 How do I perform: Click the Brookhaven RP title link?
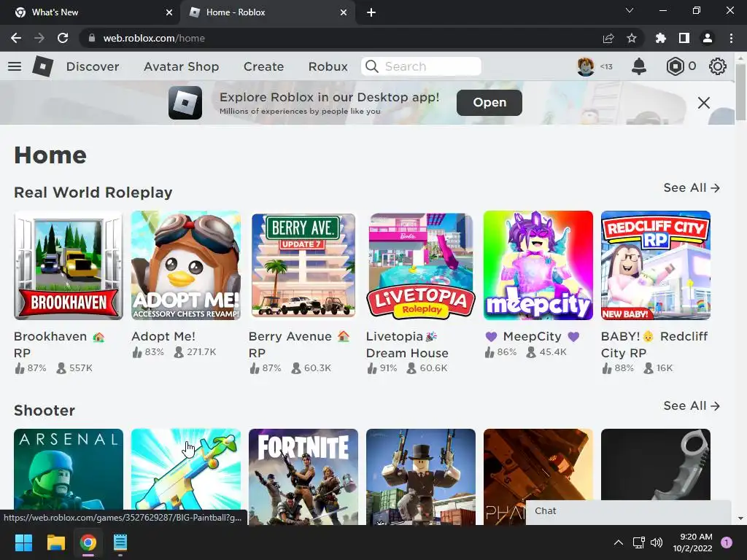60,344
